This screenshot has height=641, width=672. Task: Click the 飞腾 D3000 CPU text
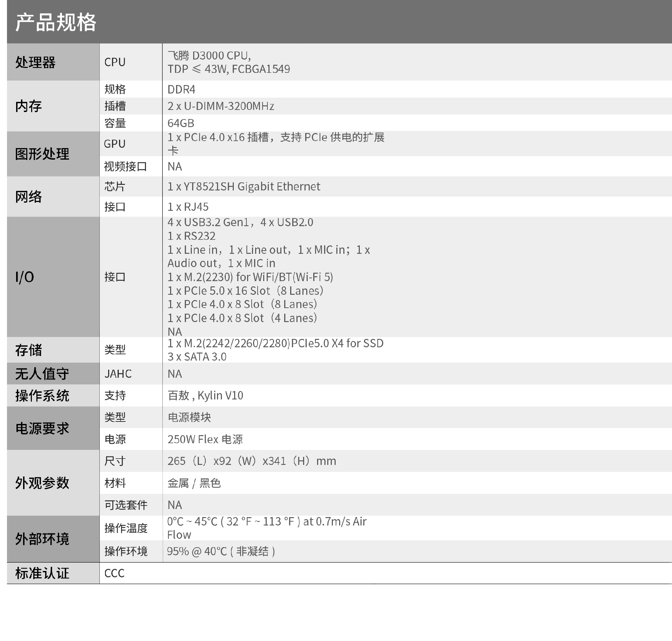point(209,56)
